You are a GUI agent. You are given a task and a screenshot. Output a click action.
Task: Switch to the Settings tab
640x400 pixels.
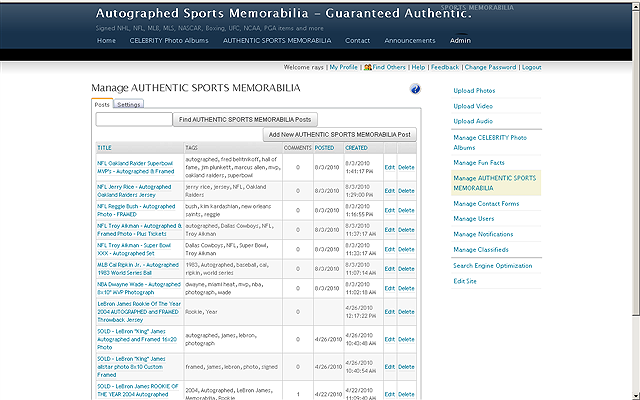[x=129, y=104]
